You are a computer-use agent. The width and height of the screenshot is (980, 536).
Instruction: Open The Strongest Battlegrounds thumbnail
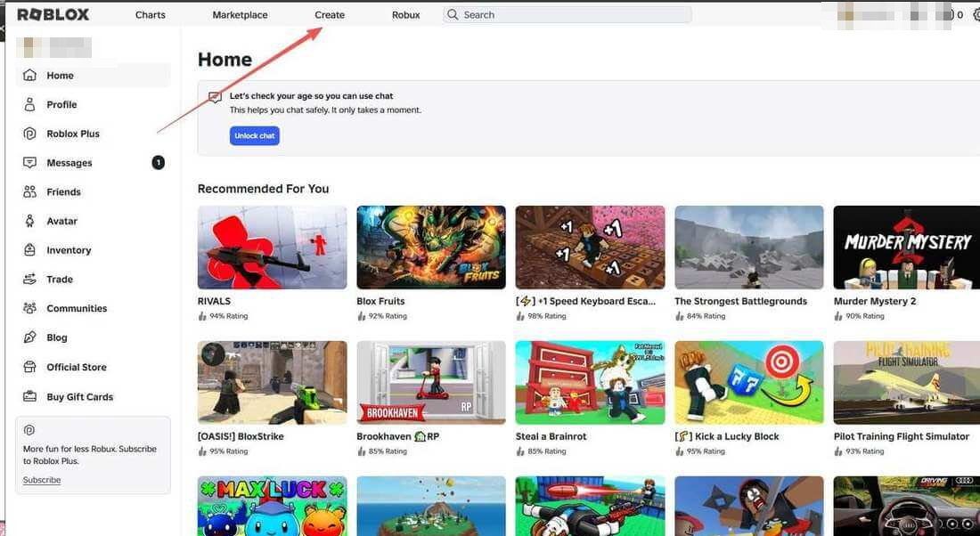click(748, 248)
